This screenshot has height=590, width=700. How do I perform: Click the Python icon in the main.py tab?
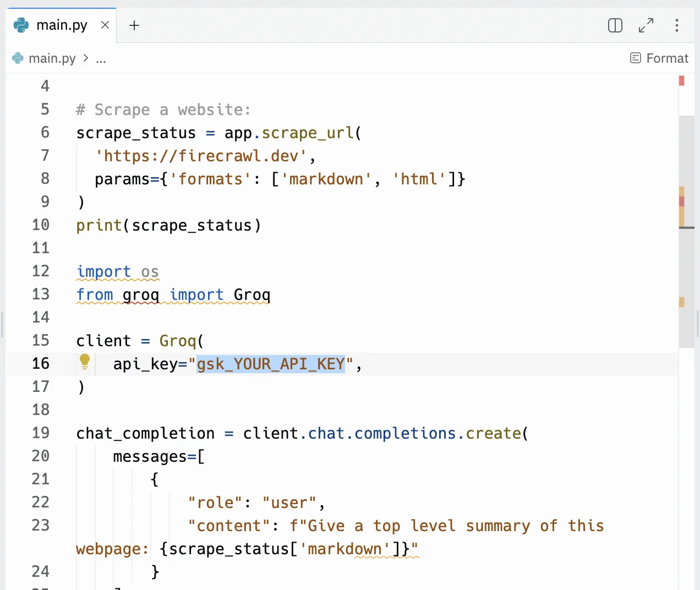point(21,25)
